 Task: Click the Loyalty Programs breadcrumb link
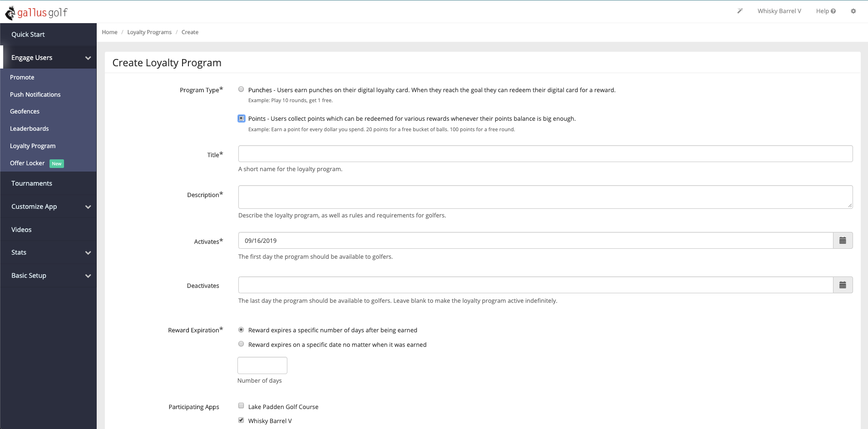149,32
